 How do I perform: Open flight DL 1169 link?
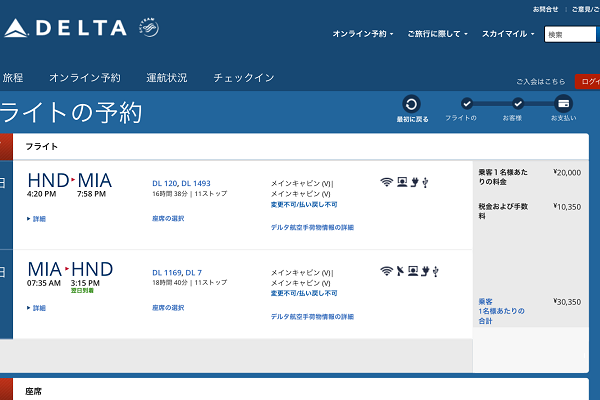(x=167, y=273)
